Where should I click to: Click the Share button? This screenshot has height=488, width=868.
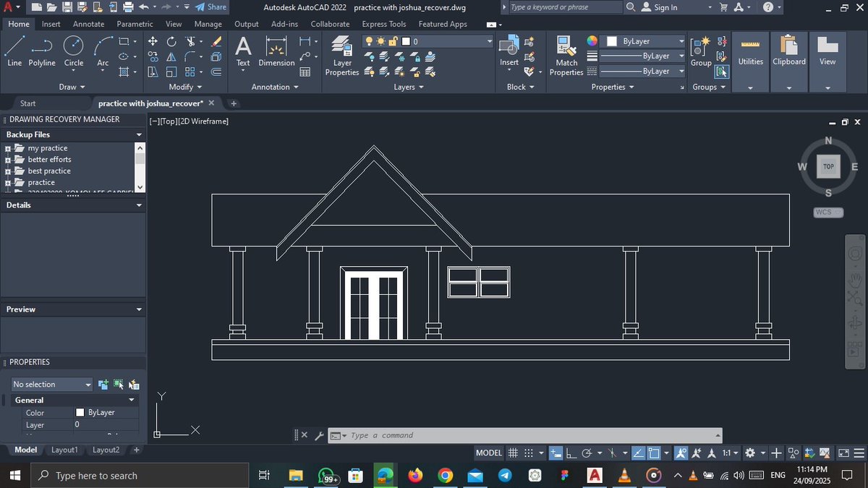pyautogui.click(x=210, y=7)
